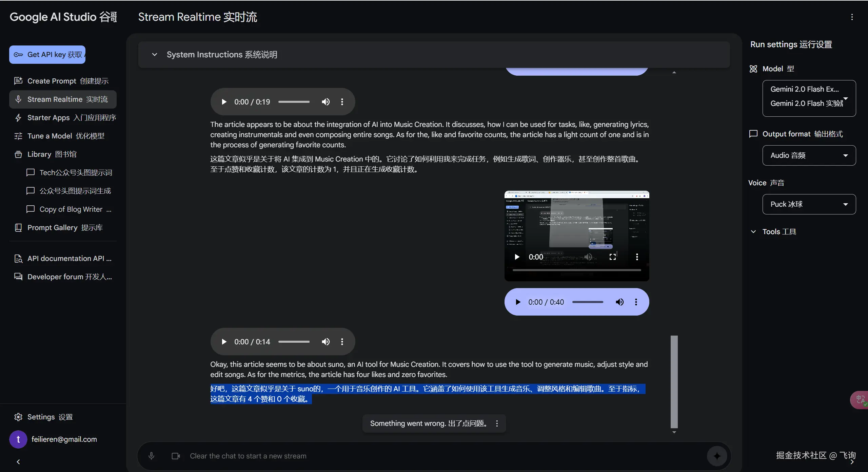This screenshot has height=472, width=868.
Task: Open the Audio output format dropdown
Action: (809, 155)
